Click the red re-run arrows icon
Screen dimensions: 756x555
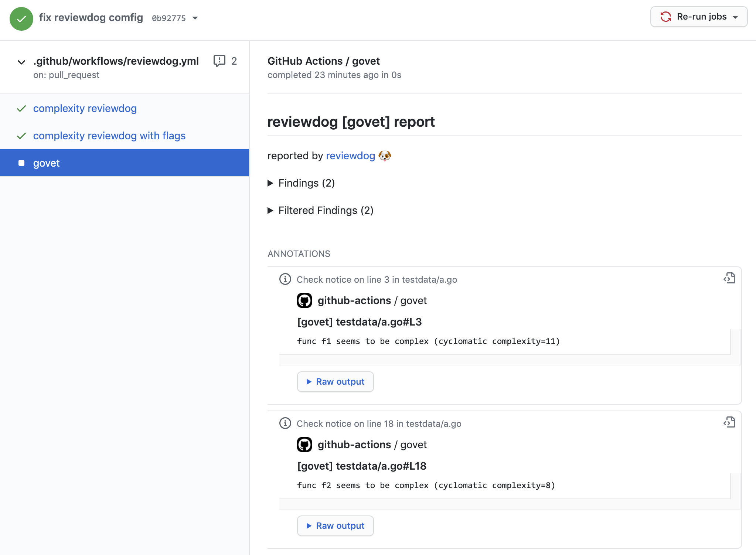pos(665,17)
